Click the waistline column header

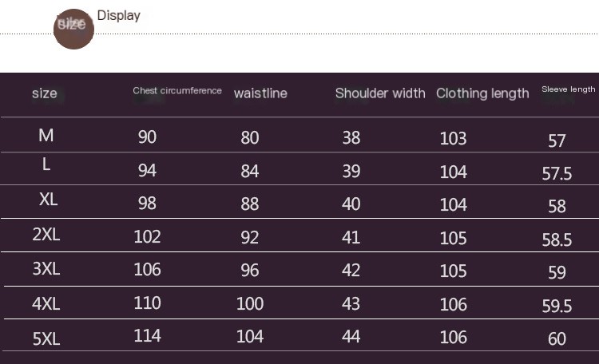[x=260, y=93]
